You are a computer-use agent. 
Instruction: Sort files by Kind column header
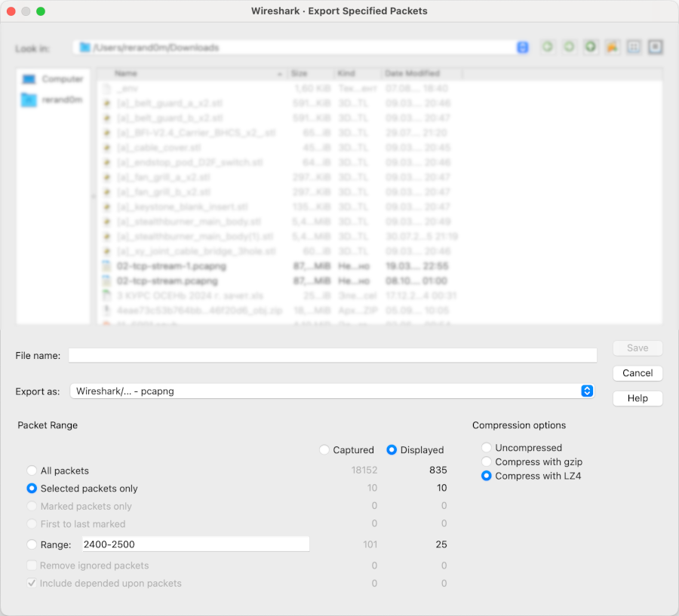(358, 74)
